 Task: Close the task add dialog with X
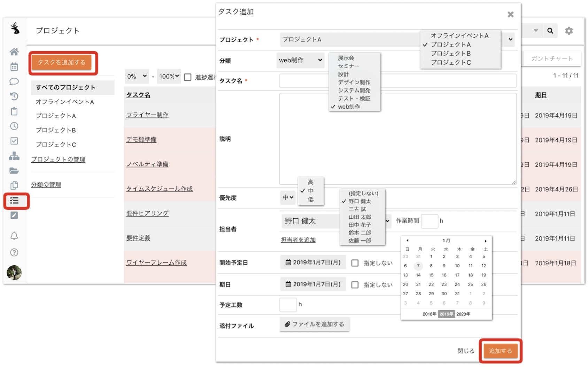[510, 15]
